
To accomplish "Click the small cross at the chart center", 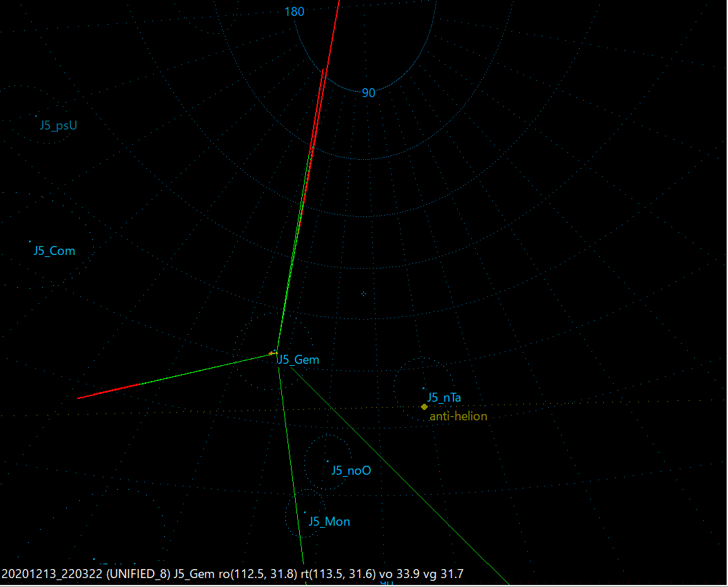I will coord(363,293).
